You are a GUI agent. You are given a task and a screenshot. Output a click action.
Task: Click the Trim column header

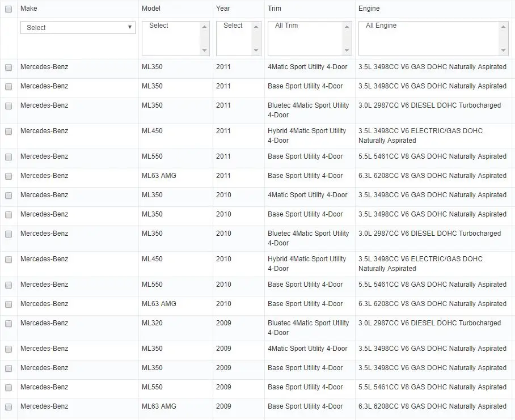pyautogui.click(x=275, y=9)
